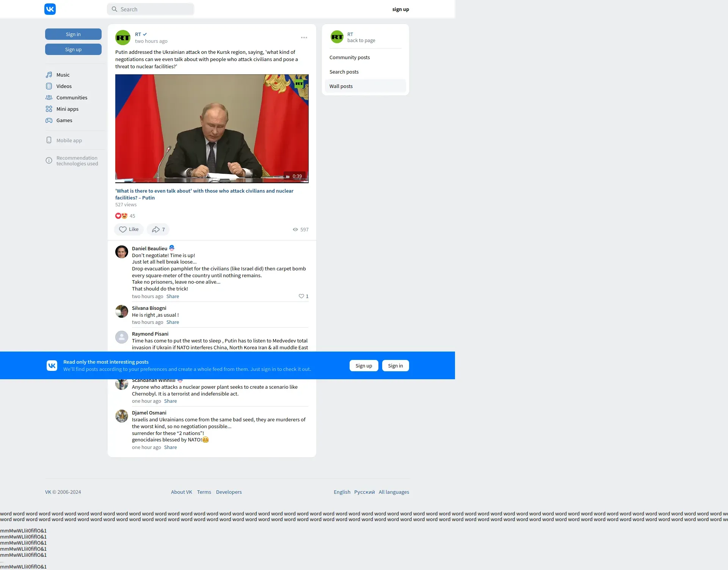Open Communities from sidebar icon
Screen dimensions: 728x570
49,97
